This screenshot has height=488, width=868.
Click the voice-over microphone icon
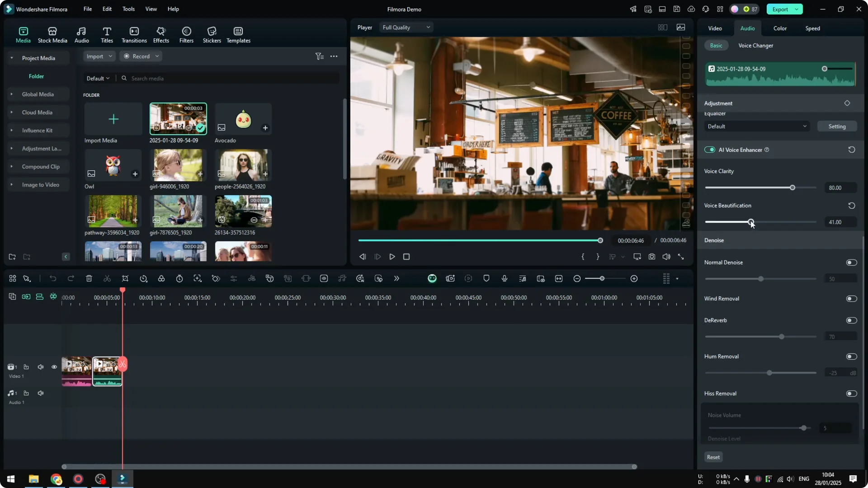[x=504, y=278]
